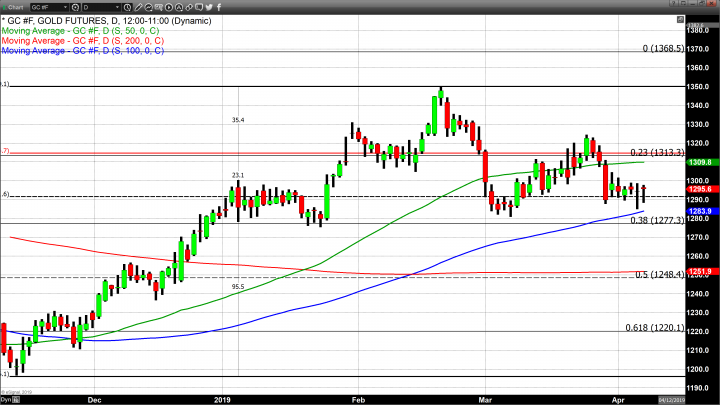Image resolution: width=720 pixels, height=405 pixels.
Task: Select the pencil drawing tool
Action: 139,7
